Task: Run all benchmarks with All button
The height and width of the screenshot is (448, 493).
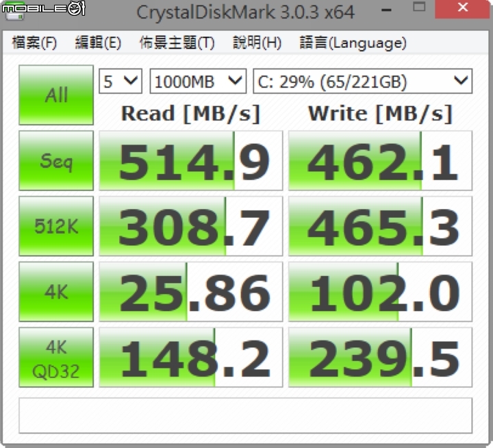Action: [x=56, y=95]
